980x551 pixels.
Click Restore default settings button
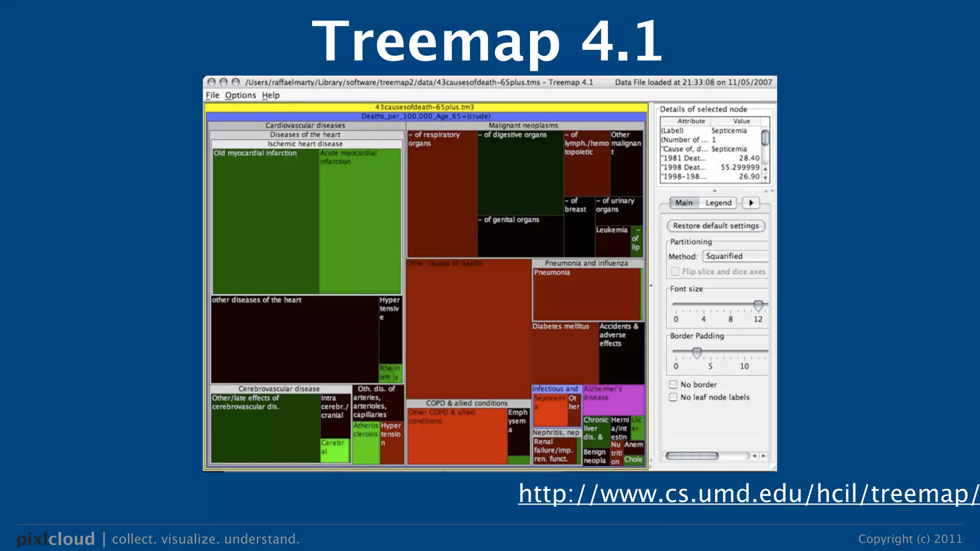click(x=716, y=226)
